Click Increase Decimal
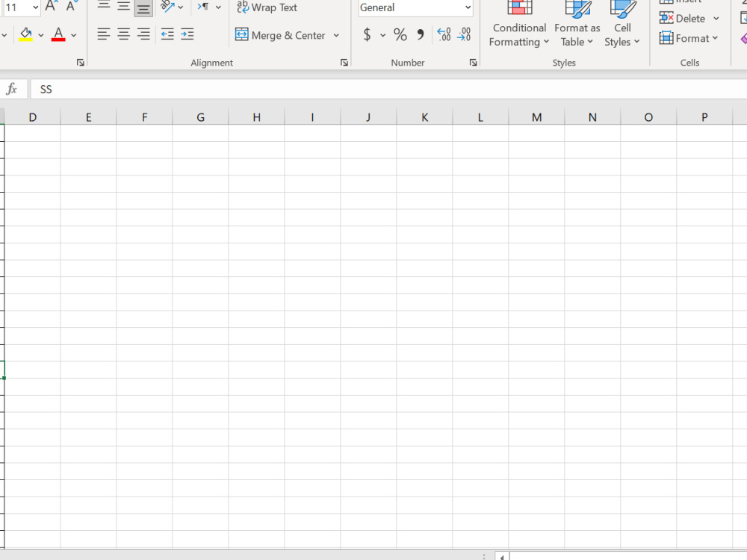The image size is (747, 560). [444, 34]
